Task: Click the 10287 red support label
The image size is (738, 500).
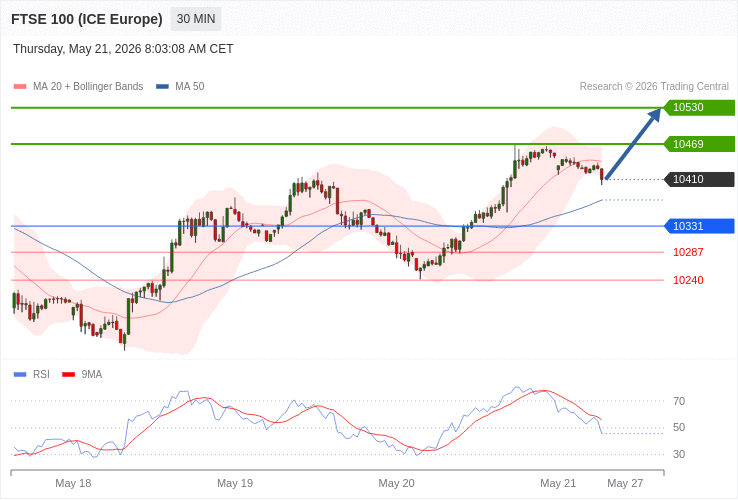Action: tap(688, 252)
